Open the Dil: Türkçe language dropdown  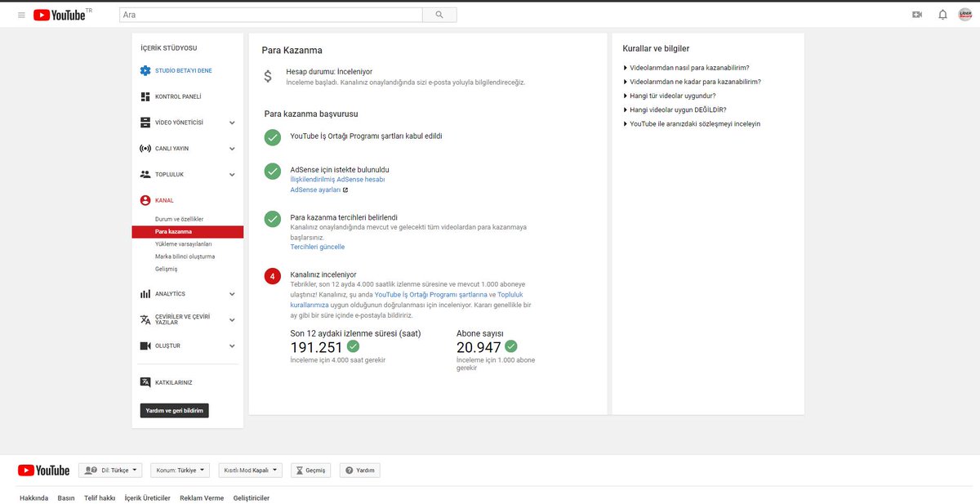110,471
